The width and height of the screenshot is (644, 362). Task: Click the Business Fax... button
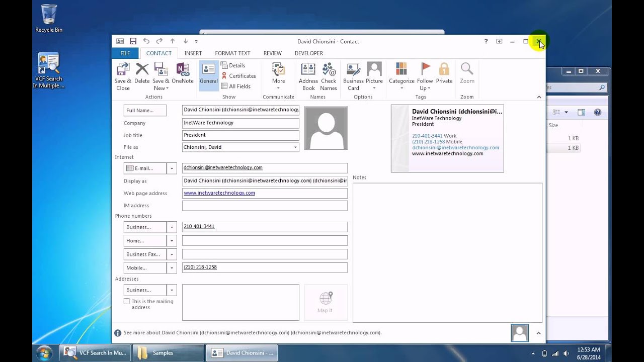(x=145, y=254)
